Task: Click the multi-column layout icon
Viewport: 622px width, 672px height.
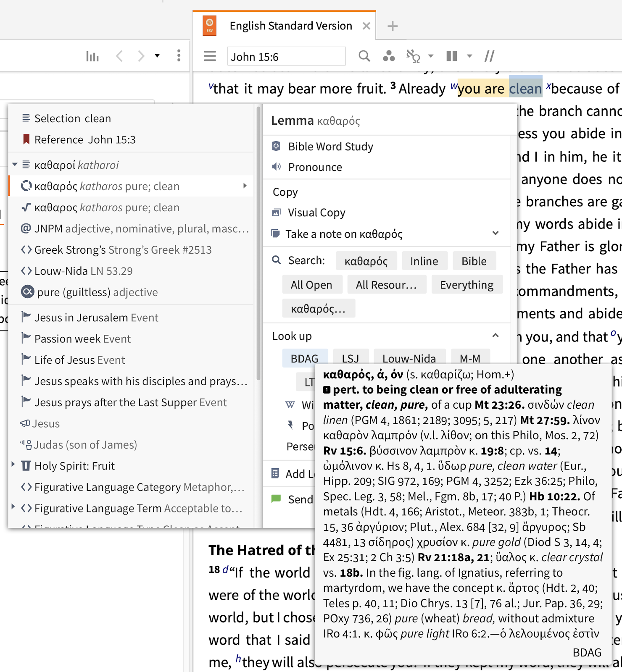Action: pyautogui.click(x=452, y=56)
